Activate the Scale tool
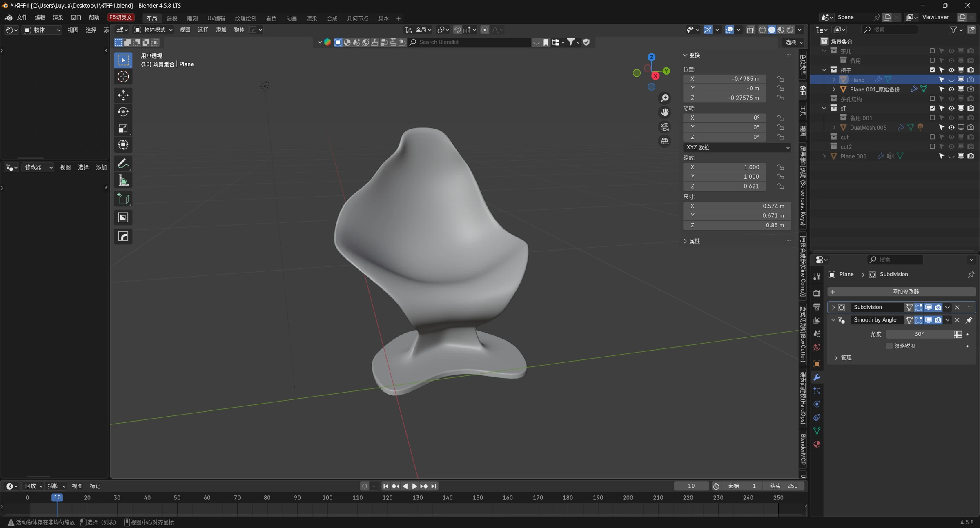This screenshot has width=980, height=528. click(x=123, y=128)
